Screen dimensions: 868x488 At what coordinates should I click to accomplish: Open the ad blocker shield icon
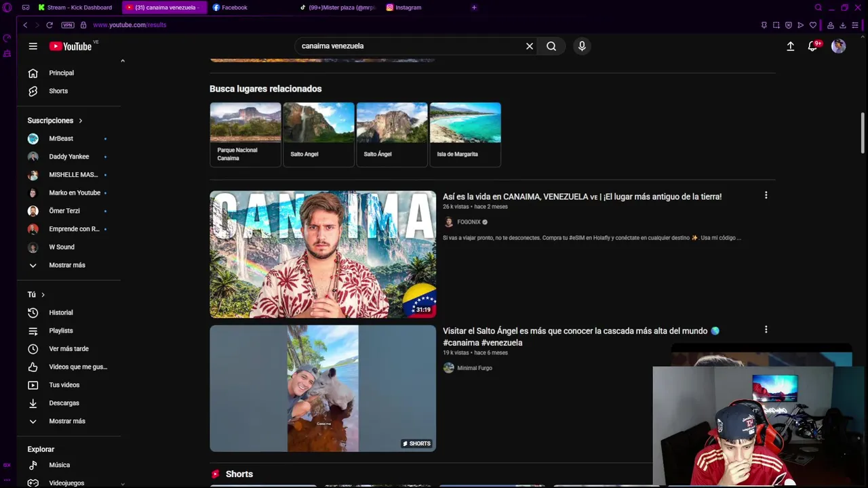pyautogui.click(x=789, y=25)
